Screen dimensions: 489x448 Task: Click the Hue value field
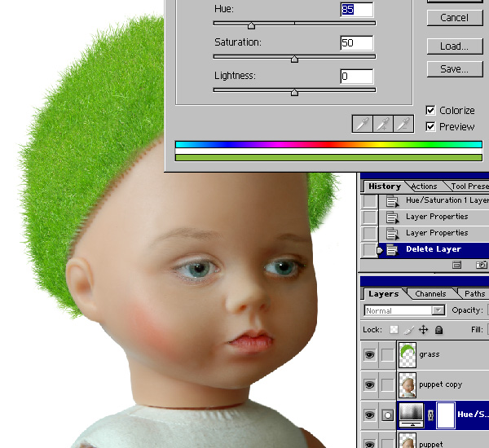click(357, 9)
